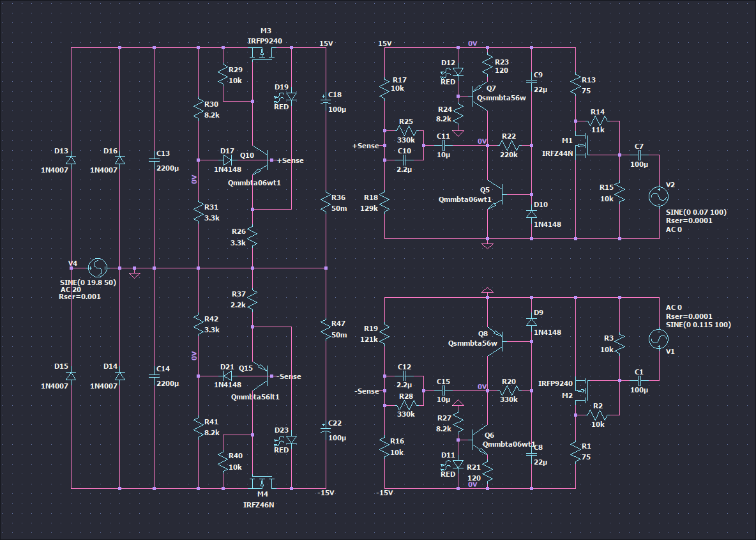Select the SINE(0 19.8 50) value text
The image size is (756, 540).
[x=87, y=282]
